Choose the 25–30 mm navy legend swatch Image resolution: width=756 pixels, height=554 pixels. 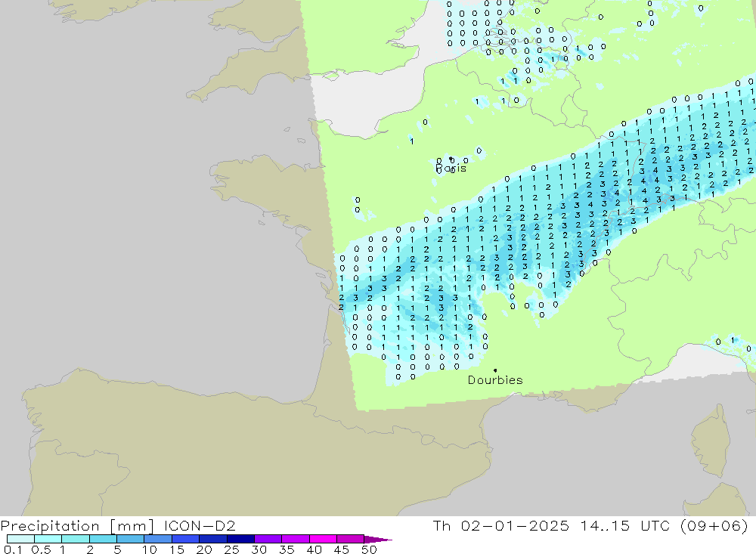pyautogui.click(x=240, y=539)
